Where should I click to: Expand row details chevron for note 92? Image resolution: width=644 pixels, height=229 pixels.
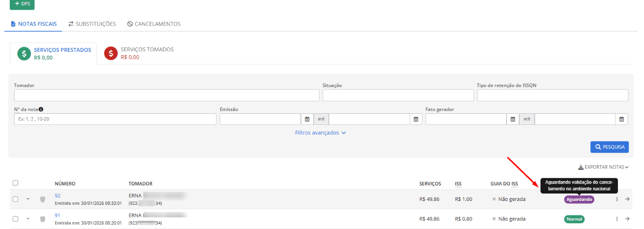pyautogui.click(x=28, y=198)
